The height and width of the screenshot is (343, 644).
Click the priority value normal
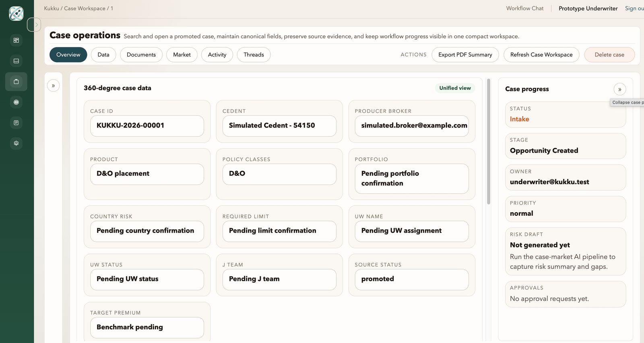coord(521,214)
